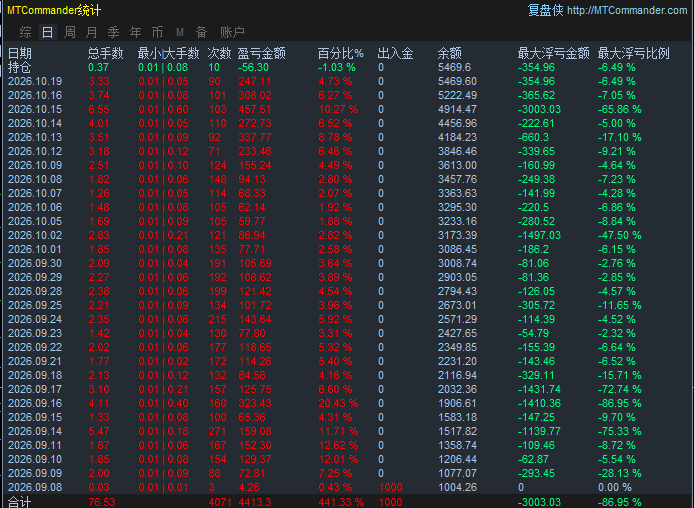The height and width of the screenshot is (508, 694).
Task: Select the 合计 totals row
Action: coord(347,502)
